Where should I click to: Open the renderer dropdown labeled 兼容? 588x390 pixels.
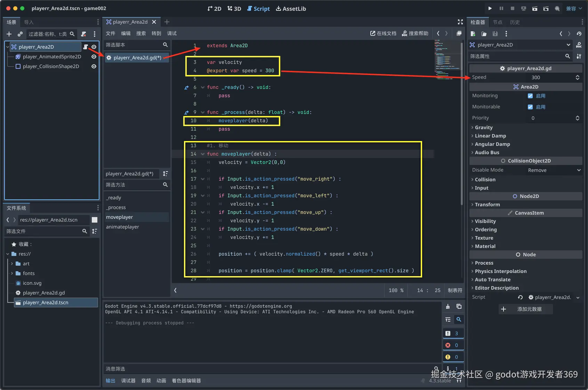(x=574, y=9)
